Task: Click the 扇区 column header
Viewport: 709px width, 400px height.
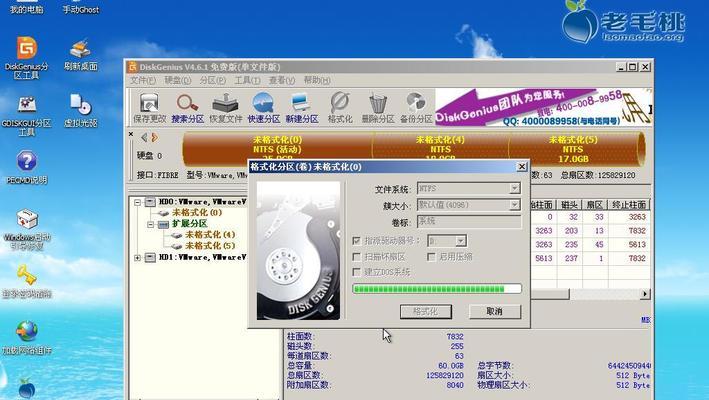Action: point(595,205)
